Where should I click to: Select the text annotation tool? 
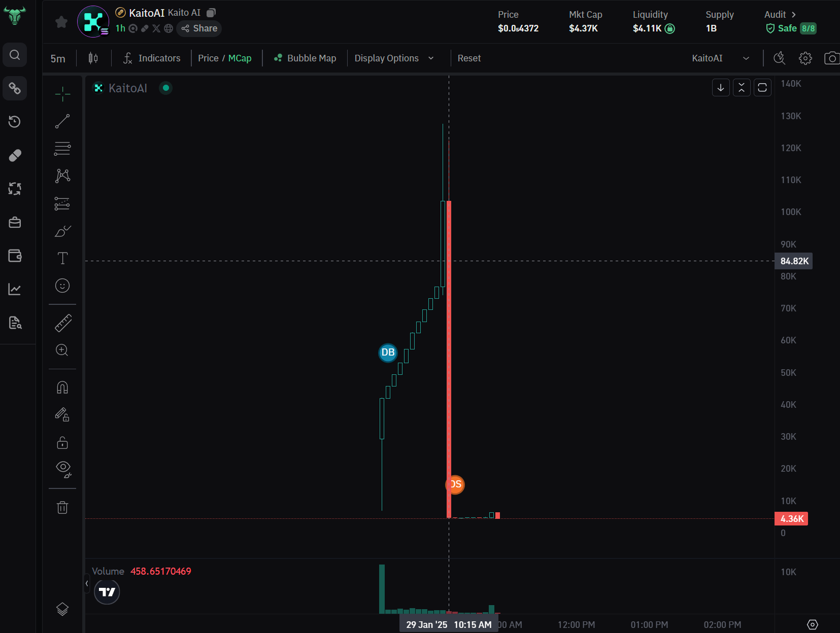click(62, 258)
